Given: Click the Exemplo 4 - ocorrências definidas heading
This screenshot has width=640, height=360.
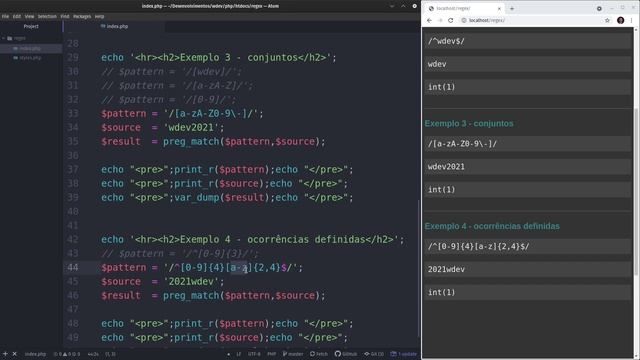Looking at the screenshot, I should coord(492,226).
